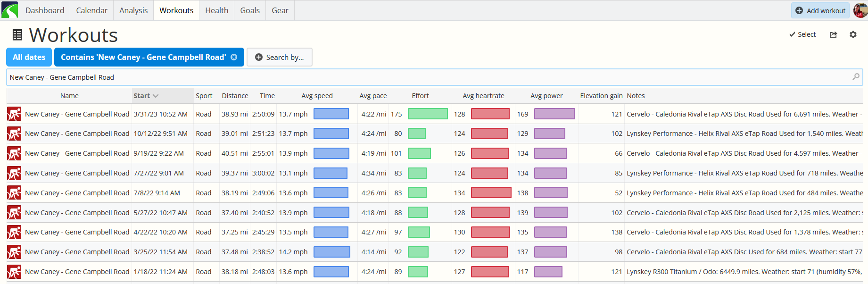Open the user profile avatar
868x284 pixels.
tap(860, 10)
